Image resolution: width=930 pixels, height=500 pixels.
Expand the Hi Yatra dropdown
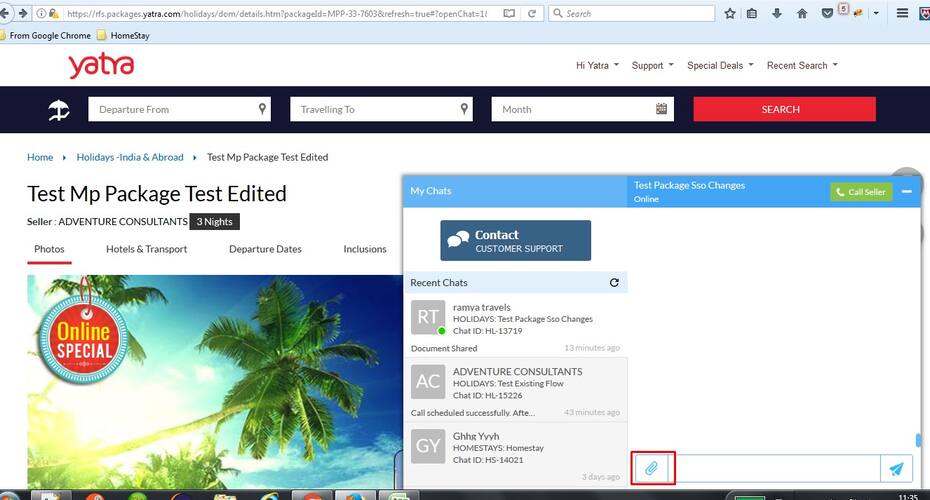tap(597, 65)
